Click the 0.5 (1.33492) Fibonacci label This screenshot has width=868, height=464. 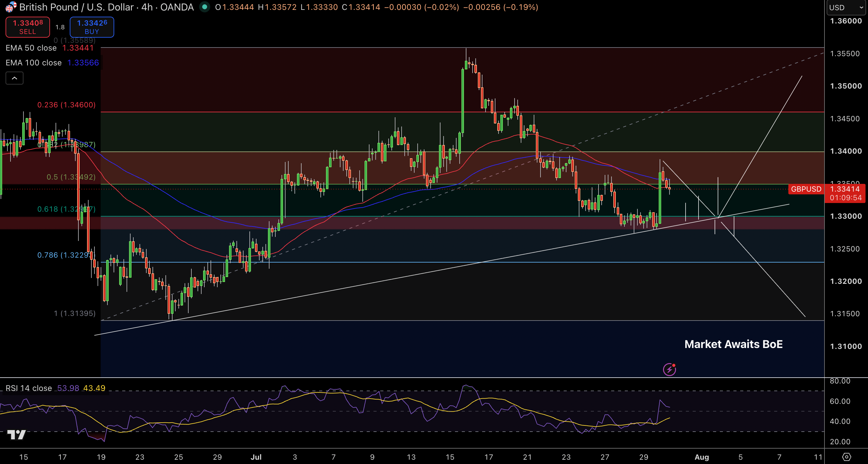point(71,177)
